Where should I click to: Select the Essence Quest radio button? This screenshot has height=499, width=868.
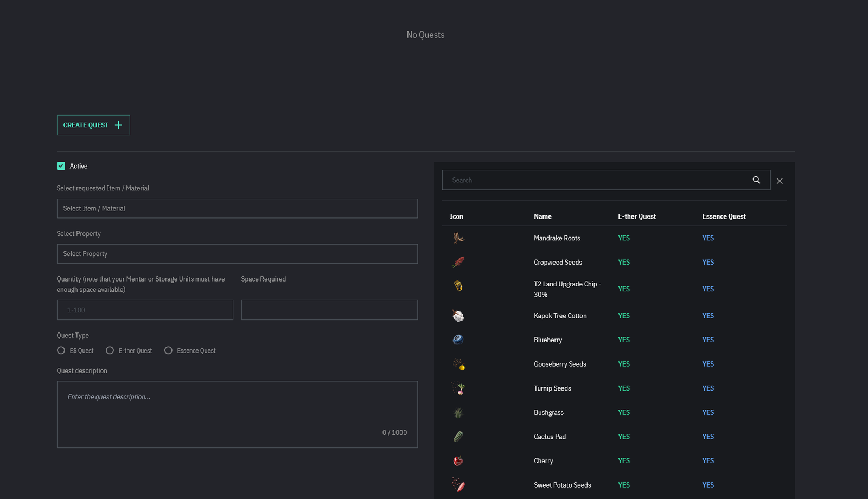click(169, 350)
